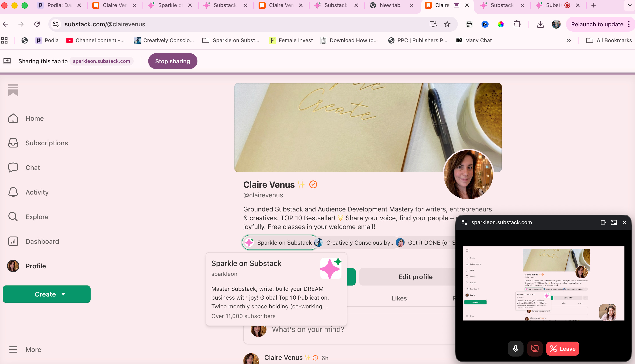Click the What's on your mind field

tap(308, 329)
